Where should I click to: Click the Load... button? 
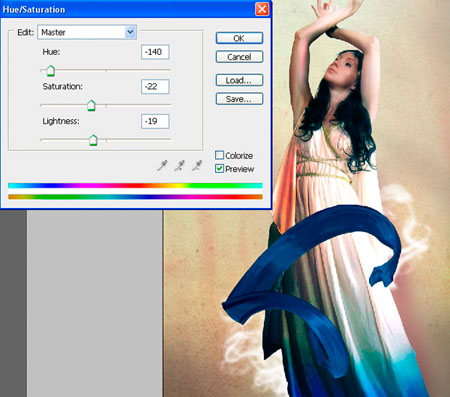(x=239, y=80)
